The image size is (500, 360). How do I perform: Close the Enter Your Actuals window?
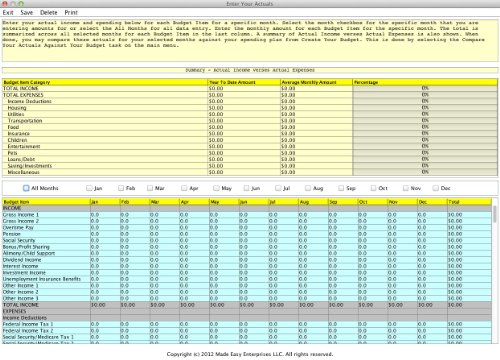[5, 4]
